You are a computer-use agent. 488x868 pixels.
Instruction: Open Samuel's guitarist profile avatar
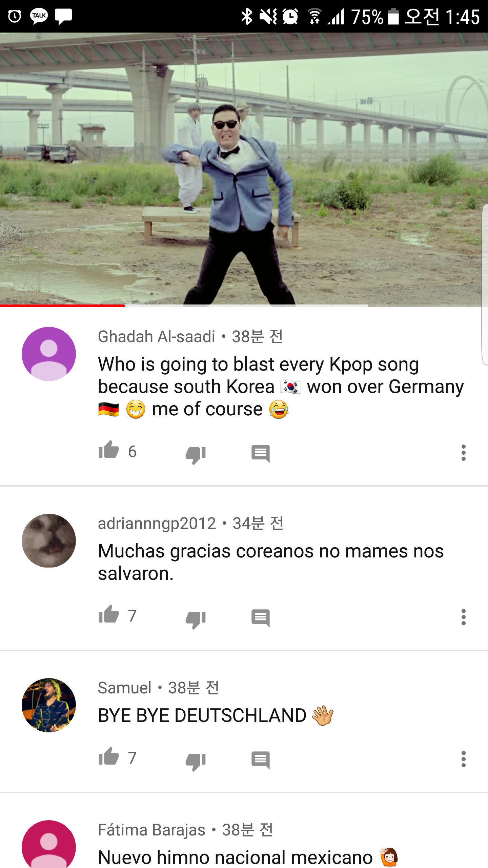point(49,705)
